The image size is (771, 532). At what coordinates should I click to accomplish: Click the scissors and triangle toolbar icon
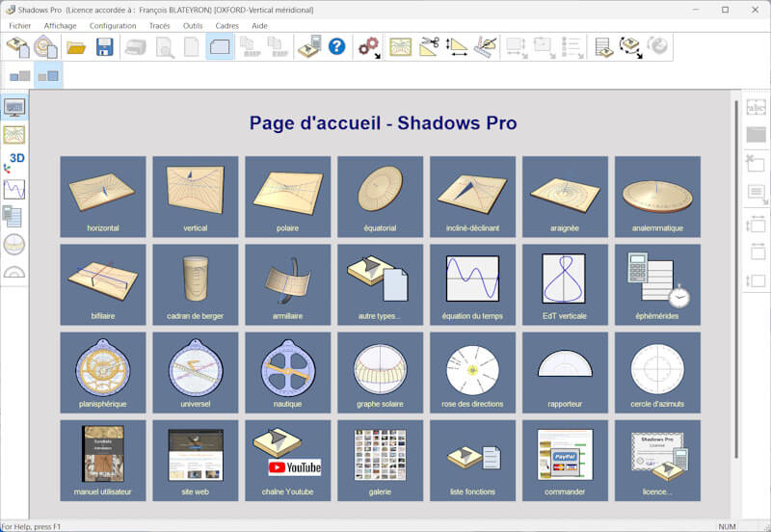[x=429, y=47]
